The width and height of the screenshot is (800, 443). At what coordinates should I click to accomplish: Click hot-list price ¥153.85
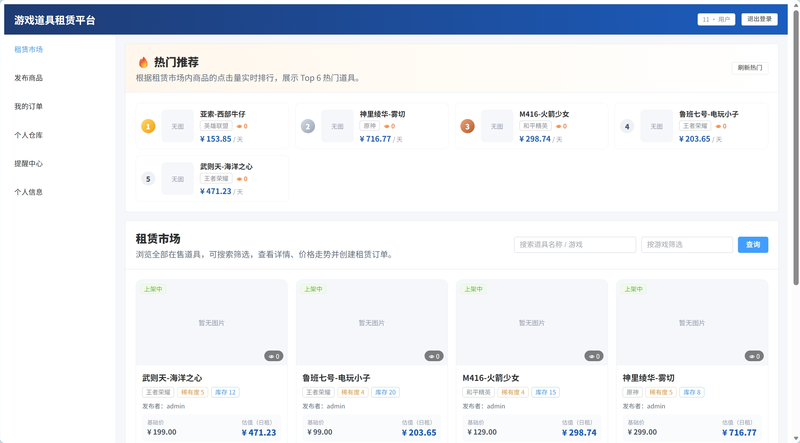(x=215, y=139)
